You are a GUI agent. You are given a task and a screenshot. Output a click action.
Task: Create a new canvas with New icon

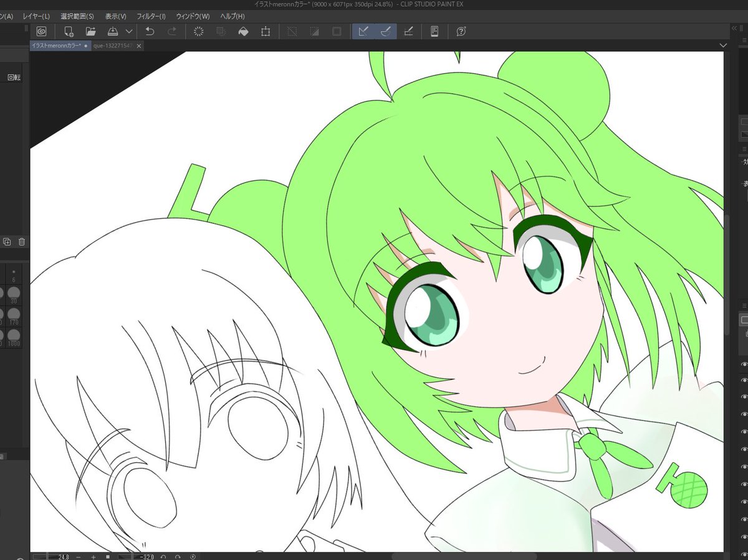(x=69, y=31)
